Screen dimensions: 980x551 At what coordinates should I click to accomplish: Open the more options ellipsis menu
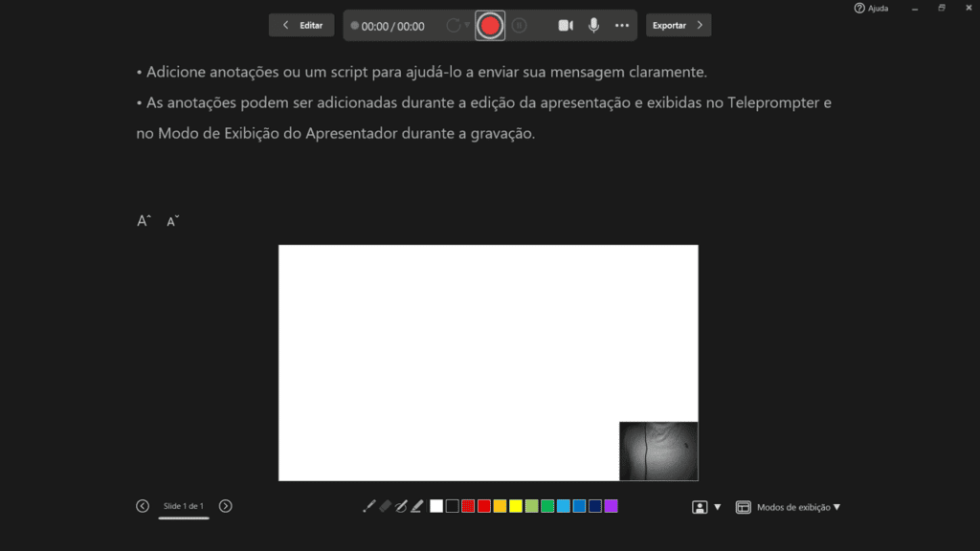click(x=622, y=26)
